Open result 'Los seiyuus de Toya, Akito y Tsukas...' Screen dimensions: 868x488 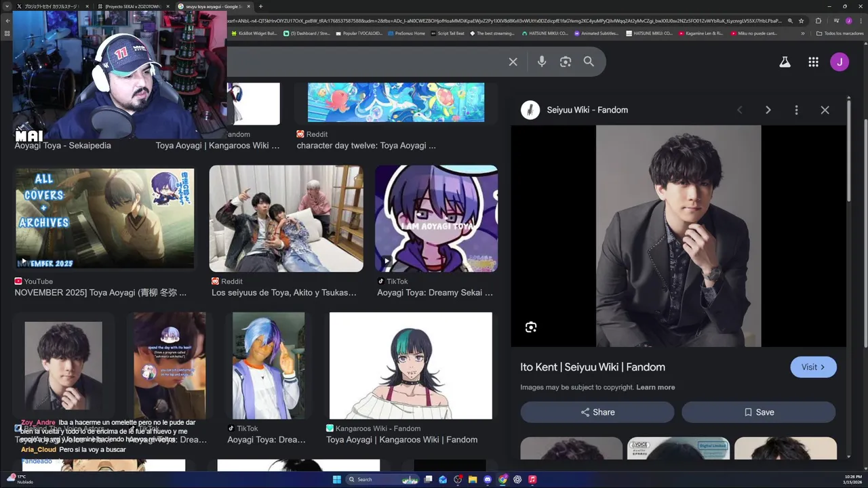[x=283, y=293]
